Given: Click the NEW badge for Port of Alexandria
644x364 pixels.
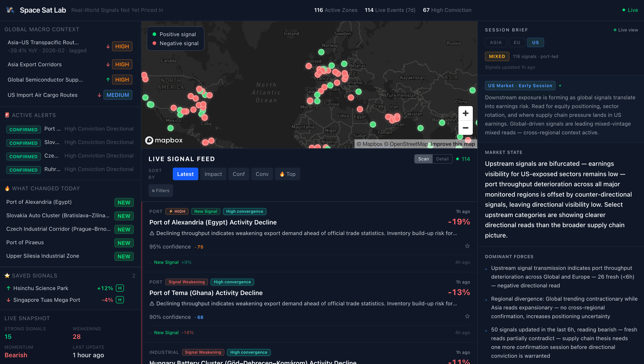Looking at the screenshot, I should coord(124,202).
